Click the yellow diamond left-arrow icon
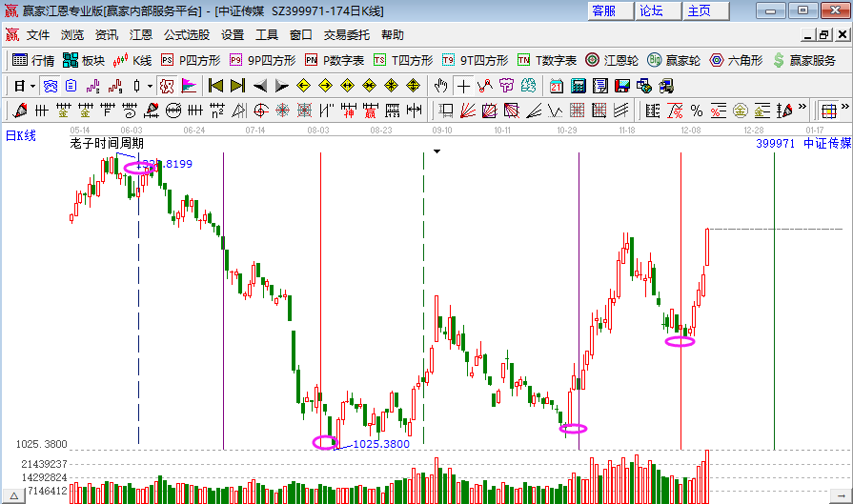Image resolution: width=853 pixels, height=504 pixels. coord(304,86)
